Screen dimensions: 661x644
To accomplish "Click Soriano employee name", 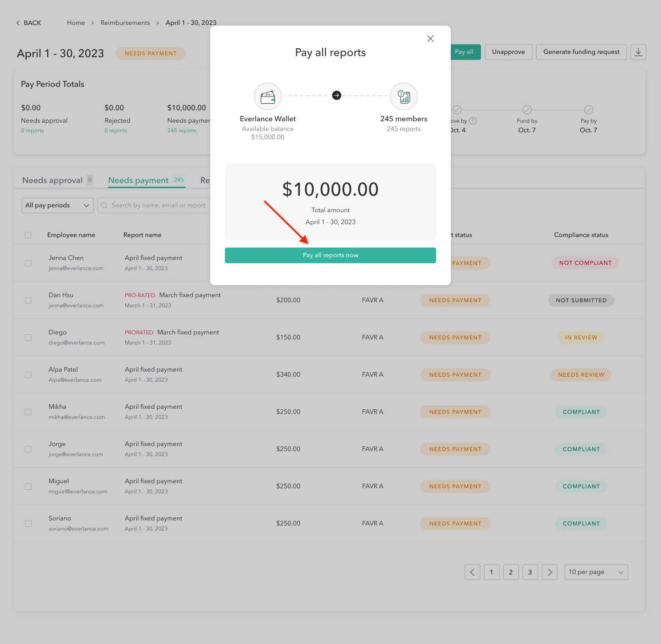I will pyautogui.click(x=60, y=518).
